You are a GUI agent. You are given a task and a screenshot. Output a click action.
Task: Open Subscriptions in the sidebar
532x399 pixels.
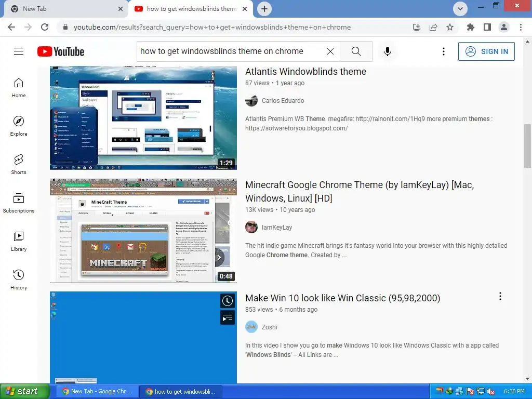(x=19, y=203)
